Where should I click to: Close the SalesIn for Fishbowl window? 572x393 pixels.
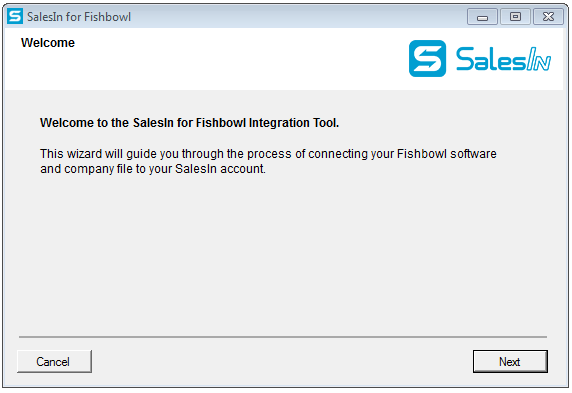pyautogui.click(x=548, y=17)
